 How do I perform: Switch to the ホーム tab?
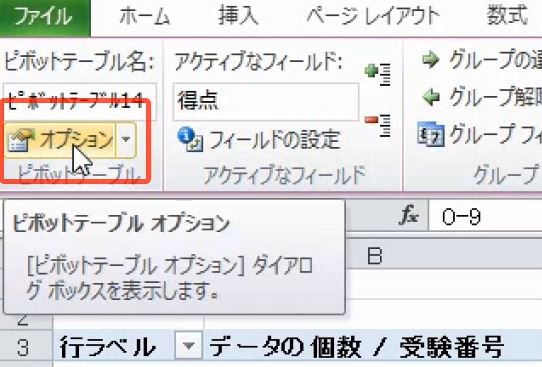(144, 17)
